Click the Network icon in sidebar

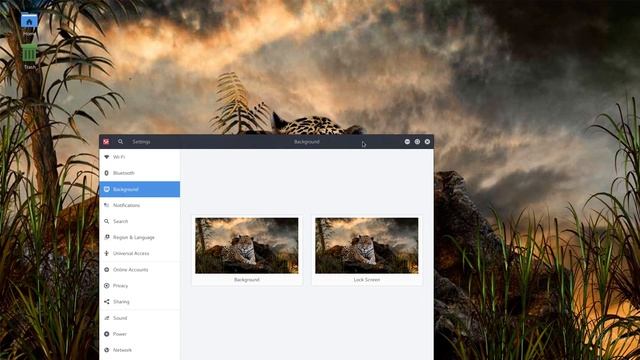pyautogui.click(x=107, y=350)
